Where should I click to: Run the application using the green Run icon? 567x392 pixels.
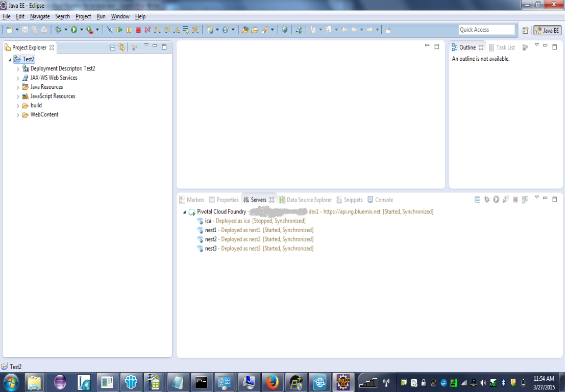point(73,30)
